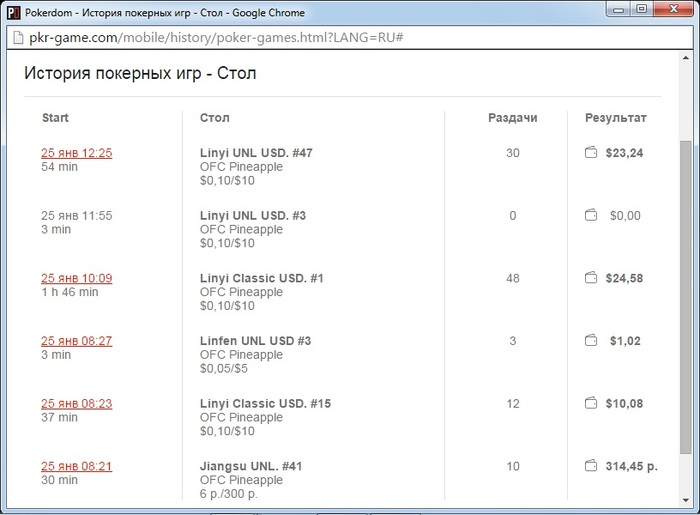Click hands count 12 for Linyi Classic #15
The width and height of the screenshot is (700, 515).
(512, 404)
